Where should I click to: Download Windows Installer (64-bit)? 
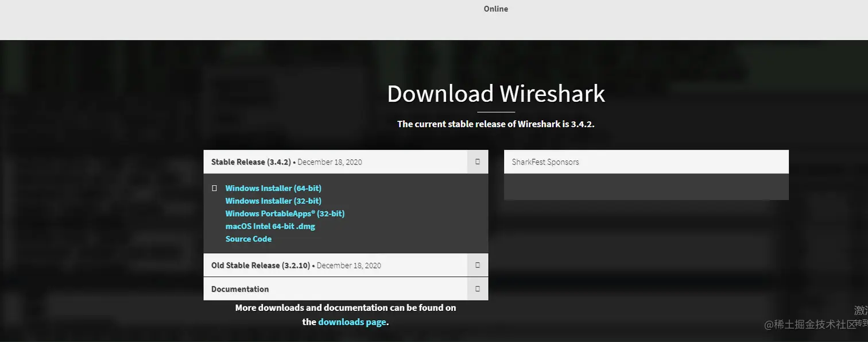coord(273,188)
